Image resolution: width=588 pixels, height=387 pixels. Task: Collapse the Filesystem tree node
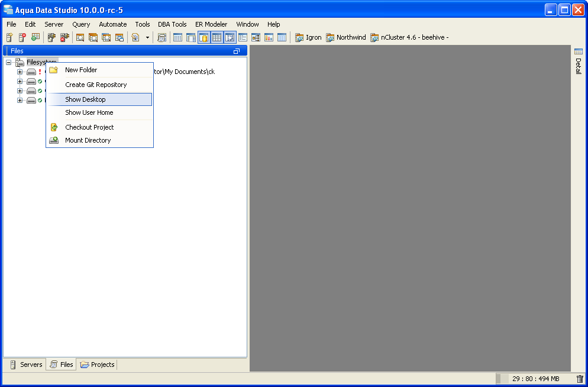9,62
